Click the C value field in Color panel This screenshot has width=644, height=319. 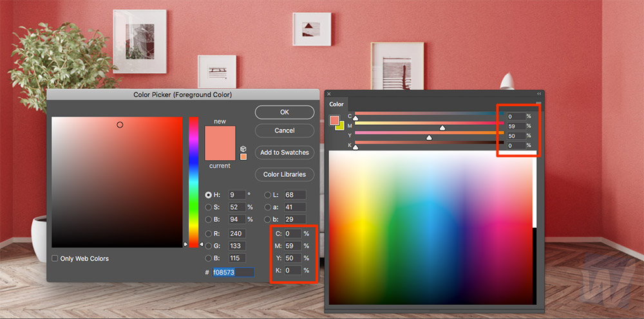(516, 116)
